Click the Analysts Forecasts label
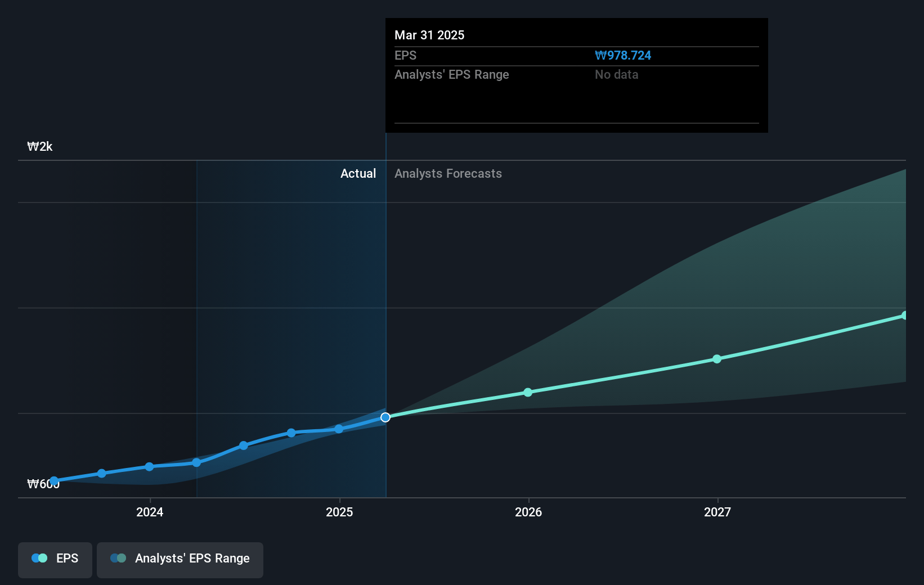The image size is (924, 585). (x=448, y=174)
